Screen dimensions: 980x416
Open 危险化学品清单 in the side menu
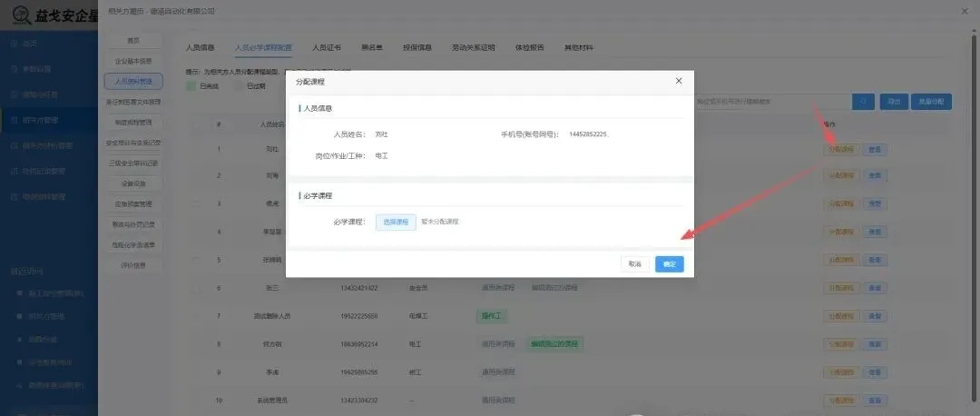click(133, 245)
